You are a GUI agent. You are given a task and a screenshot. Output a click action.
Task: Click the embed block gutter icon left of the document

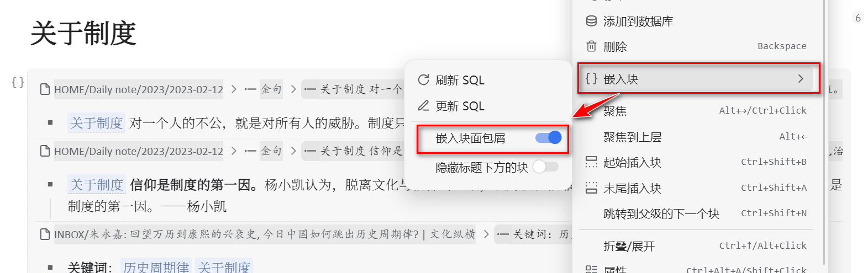(18, 82)
